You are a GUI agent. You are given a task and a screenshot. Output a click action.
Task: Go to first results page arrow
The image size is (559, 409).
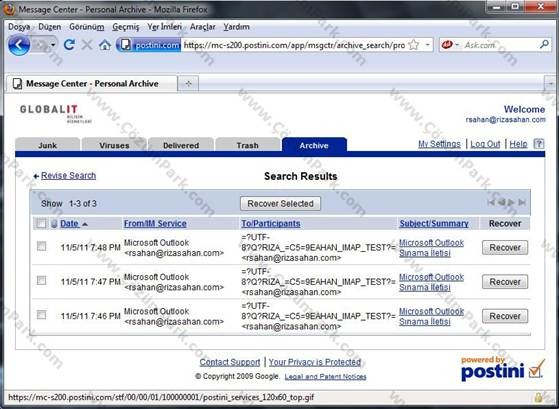point(491,203)
